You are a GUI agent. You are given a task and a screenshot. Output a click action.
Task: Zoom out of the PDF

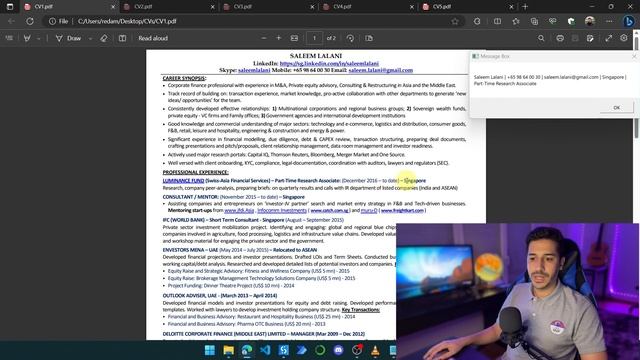(264, 38)
